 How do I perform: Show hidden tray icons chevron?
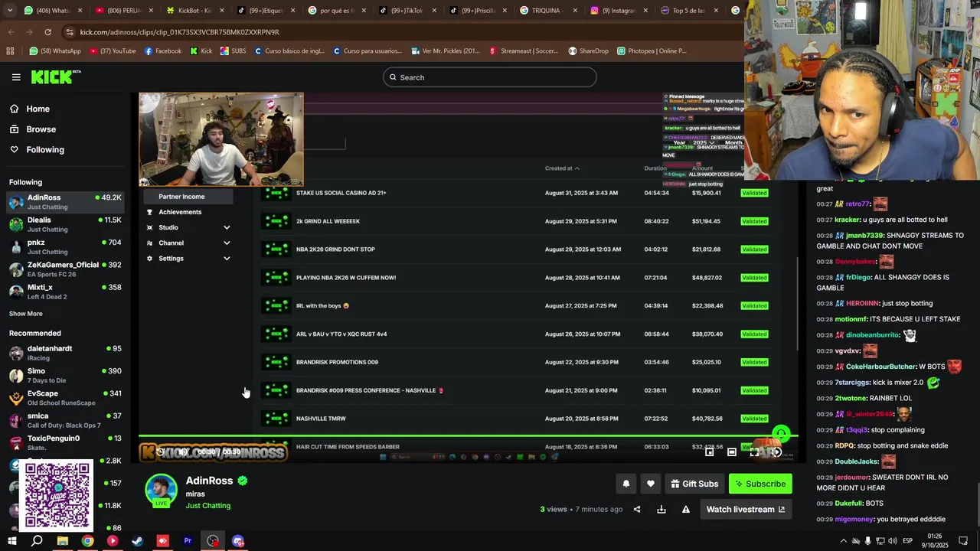[843, 541]
